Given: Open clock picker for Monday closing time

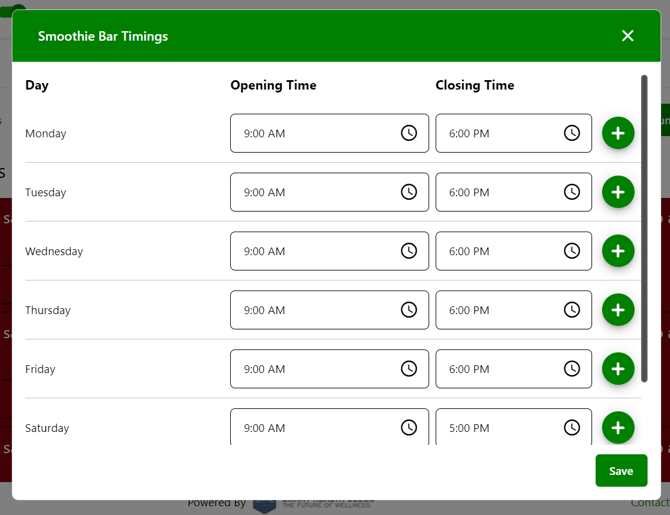Looking at the screenshot, I should click(572, 133).
